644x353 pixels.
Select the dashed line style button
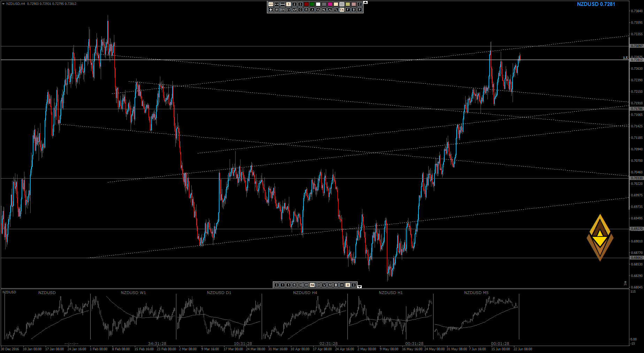(277, 4)
